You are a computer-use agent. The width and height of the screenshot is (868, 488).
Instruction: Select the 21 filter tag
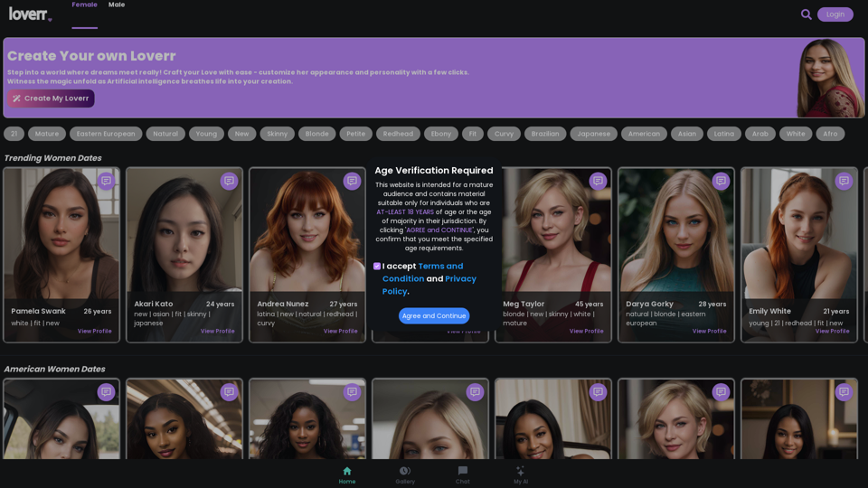point(14,134)
